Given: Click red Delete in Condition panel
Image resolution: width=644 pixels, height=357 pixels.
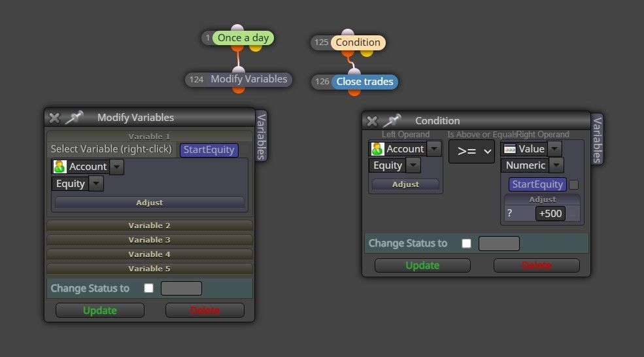Looking at the screenshot, I should click(536, 266).
